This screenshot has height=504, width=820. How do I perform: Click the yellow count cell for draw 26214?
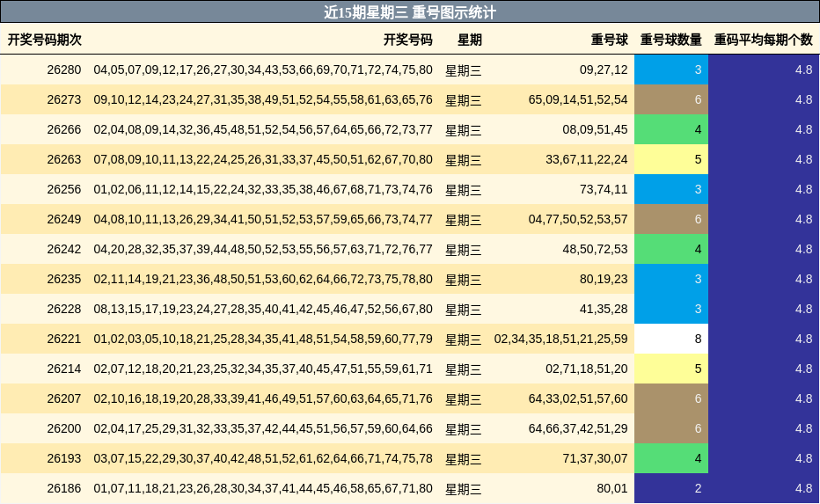pyautogui.click(x=671, y=369)
